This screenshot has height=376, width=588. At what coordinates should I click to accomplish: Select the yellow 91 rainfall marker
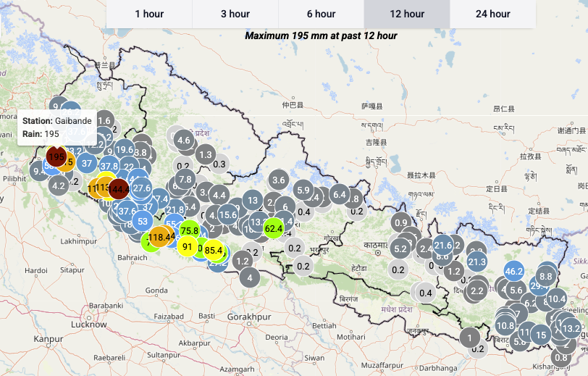(x=188, y=247)
